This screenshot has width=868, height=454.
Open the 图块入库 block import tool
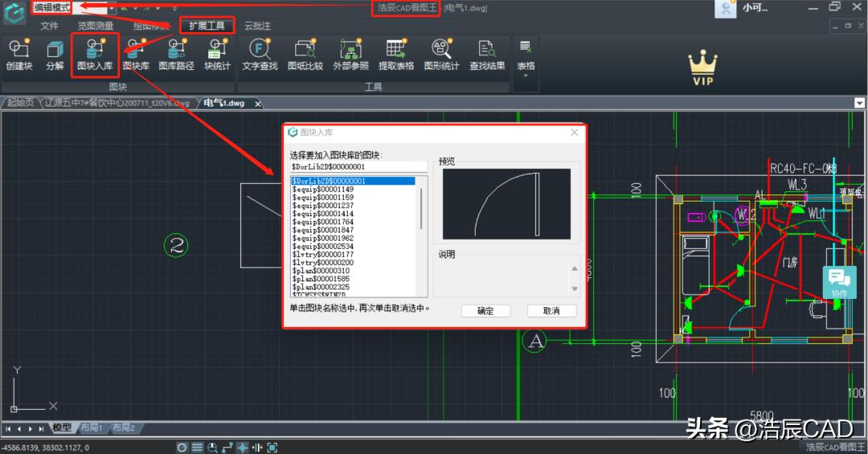95,55
